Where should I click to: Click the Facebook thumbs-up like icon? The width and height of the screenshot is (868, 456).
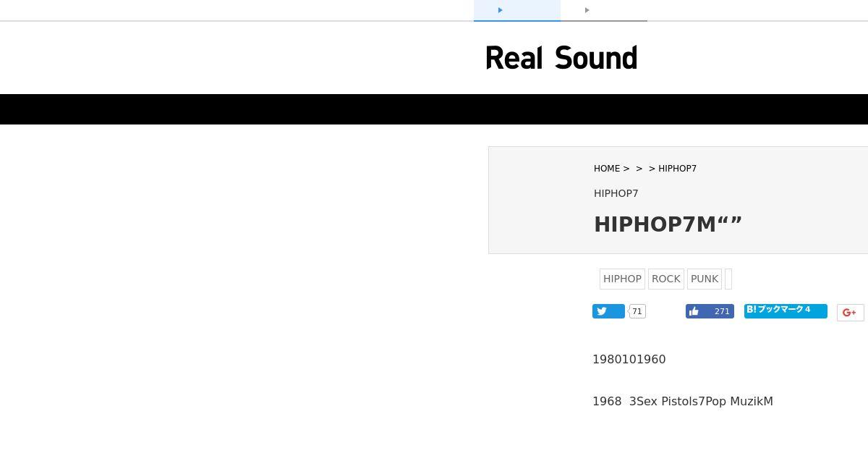click(x=694, y=311)
